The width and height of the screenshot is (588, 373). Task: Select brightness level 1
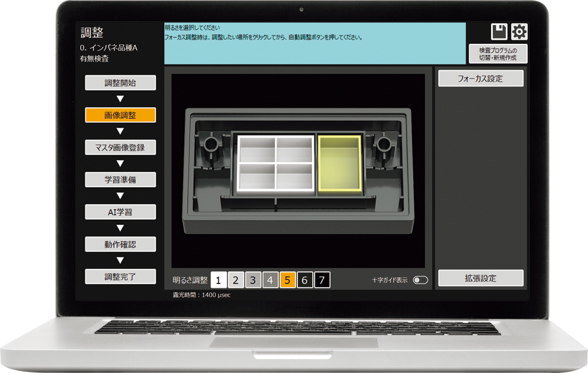tap(219, 280)
